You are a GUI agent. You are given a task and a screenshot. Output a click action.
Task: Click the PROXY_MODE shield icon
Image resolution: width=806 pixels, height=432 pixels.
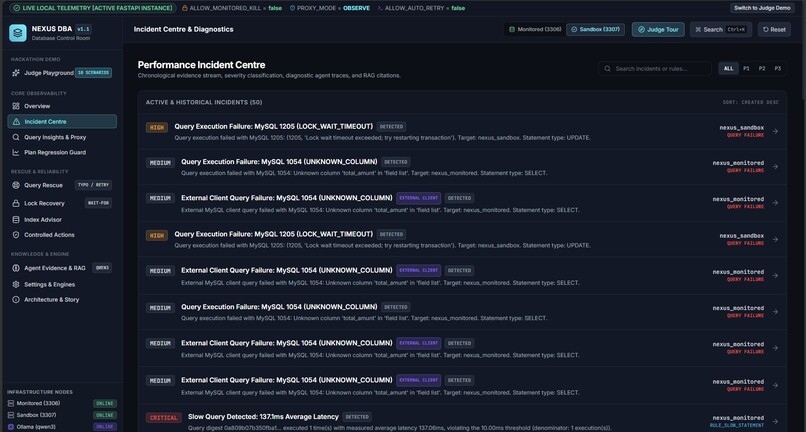click(x=292, y=8)
